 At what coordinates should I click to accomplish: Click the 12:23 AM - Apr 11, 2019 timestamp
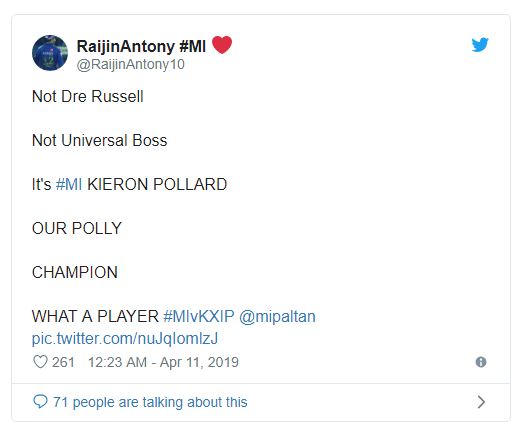(163, 362)
